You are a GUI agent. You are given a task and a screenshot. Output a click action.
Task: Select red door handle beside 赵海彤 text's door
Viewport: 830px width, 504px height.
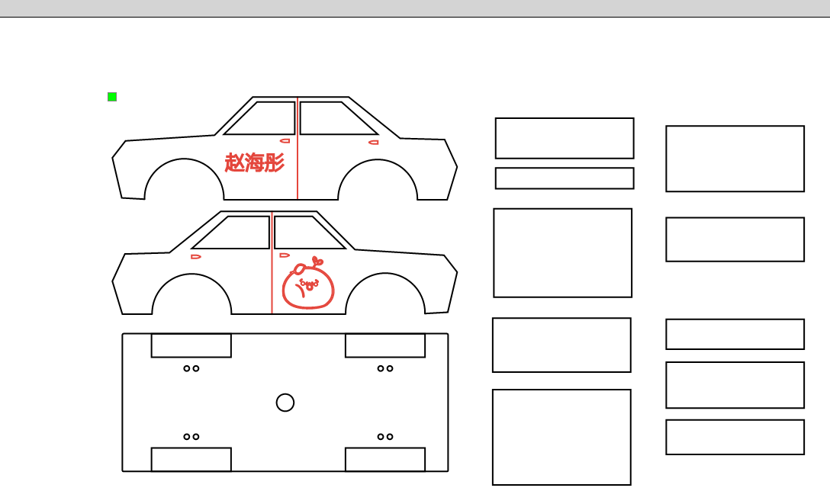pos(285,140)
